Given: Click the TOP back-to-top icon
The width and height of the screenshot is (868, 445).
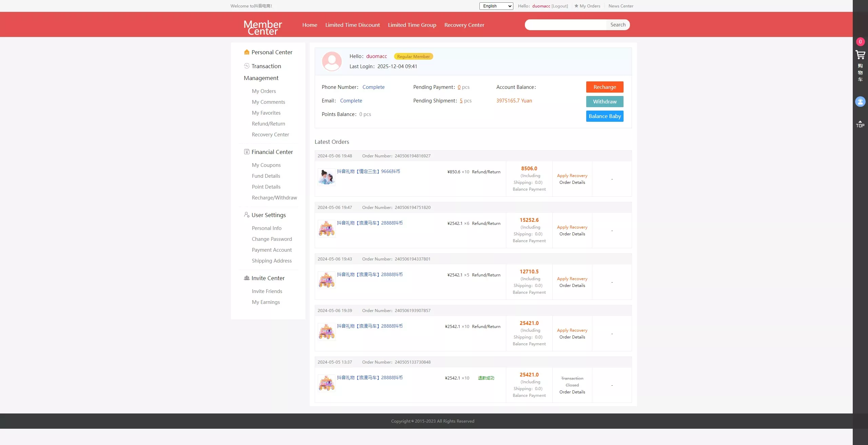Looking at the screenshot, I should click(860, 124).
